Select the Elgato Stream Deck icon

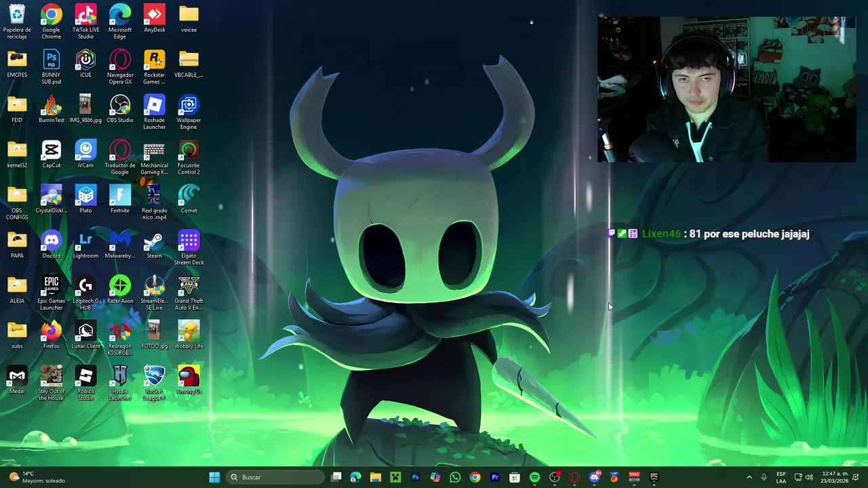click(x=189, y=247)
